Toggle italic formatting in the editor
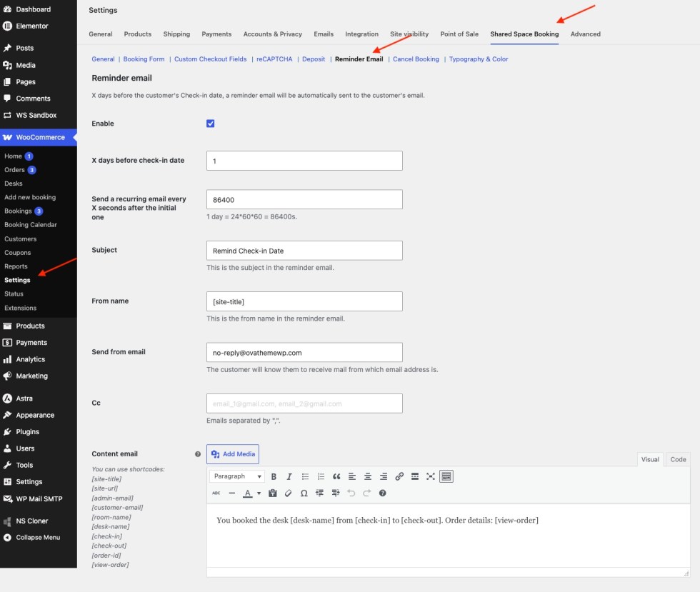The height and width of the screenshot is (592, 700). (x=289, y=476)
